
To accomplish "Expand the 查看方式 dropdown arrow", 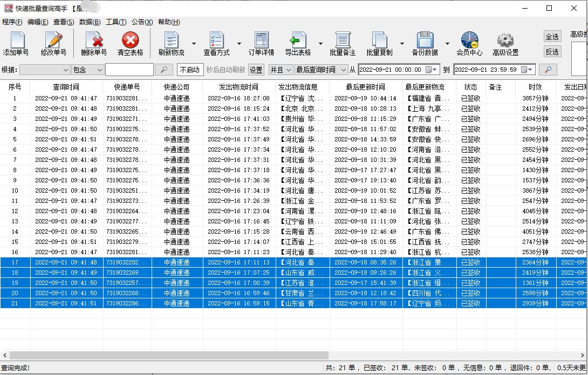I will [239, 44].
